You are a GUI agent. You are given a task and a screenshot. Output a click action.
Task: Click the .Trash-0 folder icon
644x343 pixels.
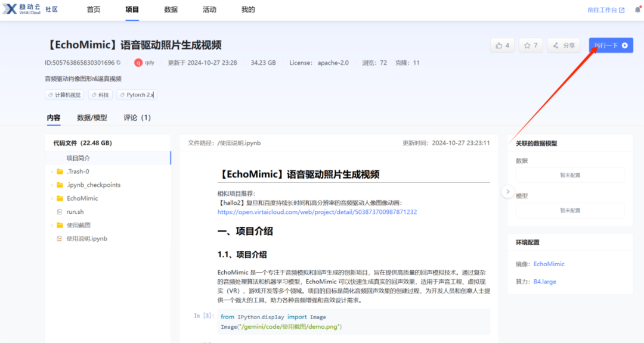[60, 171]
